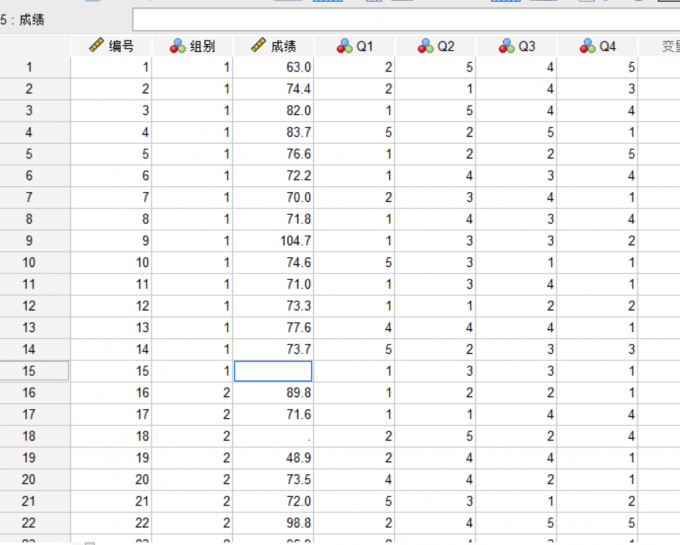Viewport: 680px width, 545px height.
Task: Click 成绩 value 83.7
Action: [x=273, y=132]
